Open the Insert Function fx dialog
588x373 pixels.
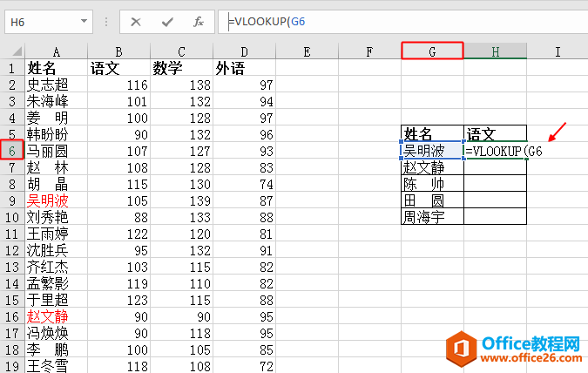(199, 22)
